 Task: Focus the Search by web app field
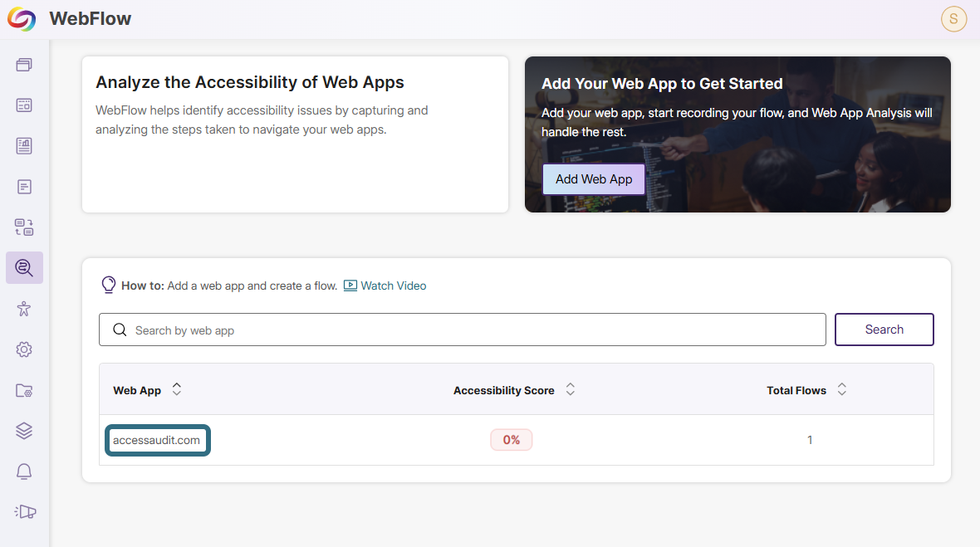(463, 330)
